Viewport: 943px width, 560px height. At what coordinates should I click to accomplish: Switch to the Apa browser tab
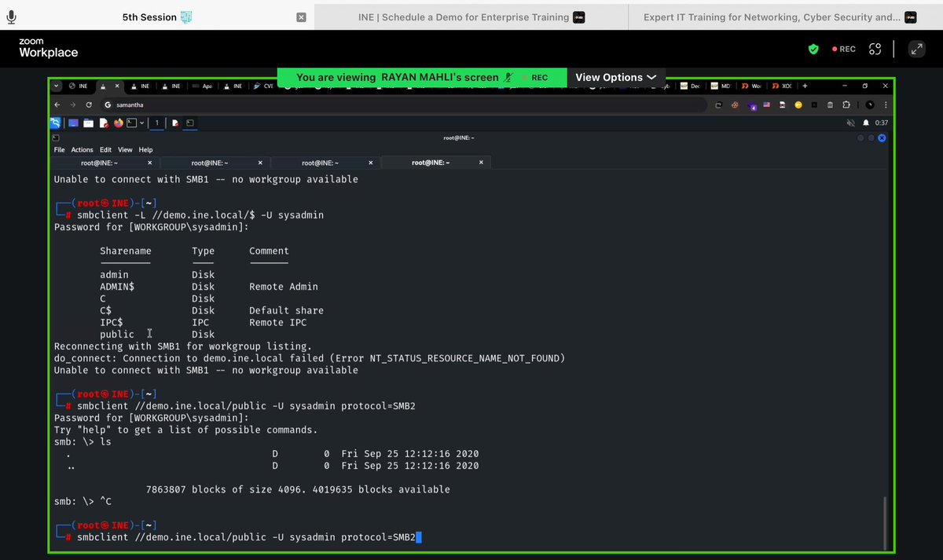tap(202, 86)
